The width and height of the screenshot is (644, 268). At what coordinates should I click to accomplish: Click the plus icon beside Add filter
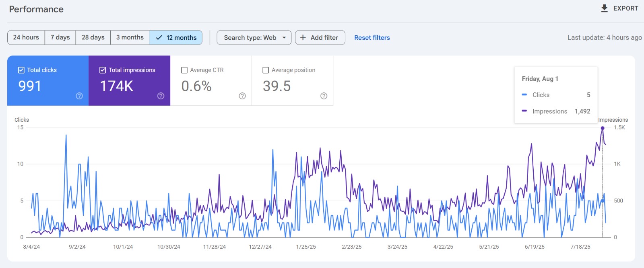[303, 37]
